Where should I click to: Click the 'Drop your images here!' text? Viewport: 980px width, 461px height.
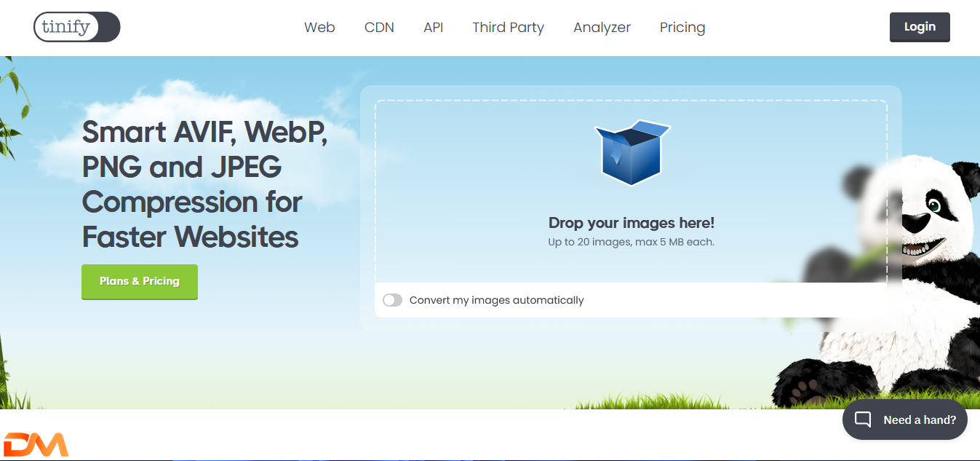coord(631,223)
